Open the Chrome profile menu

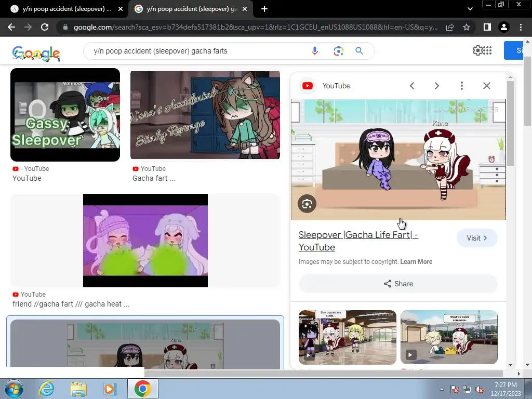point(504,27)
